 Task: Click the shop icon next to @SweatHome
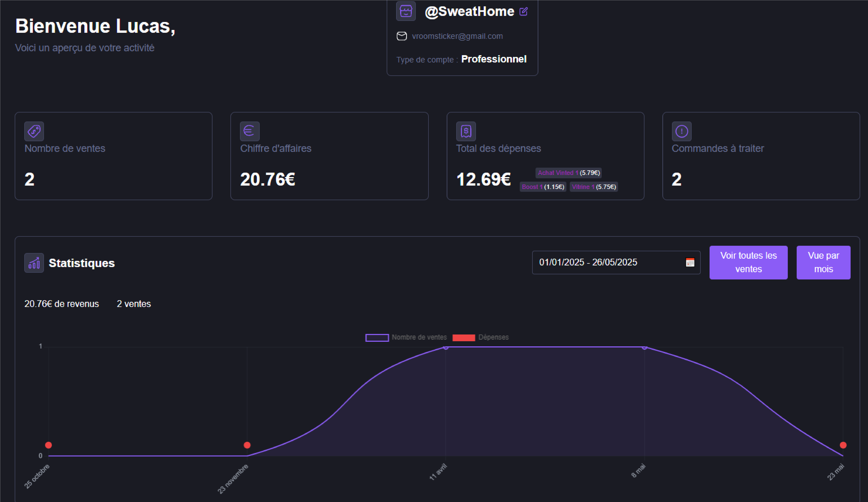click(406, 11)
